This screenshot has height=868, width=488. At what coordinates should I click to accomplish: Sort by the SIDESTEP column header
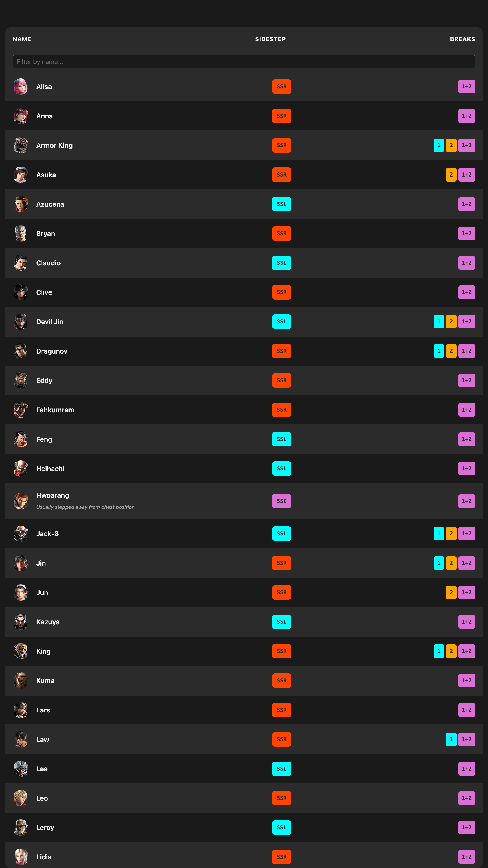click(270, 39)
